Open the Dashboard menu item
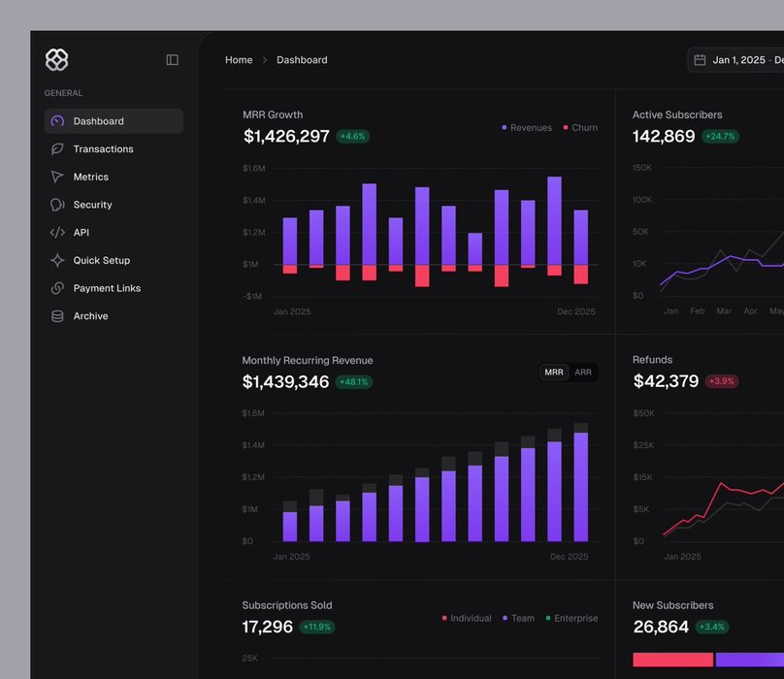 click(x=114, y=121)
